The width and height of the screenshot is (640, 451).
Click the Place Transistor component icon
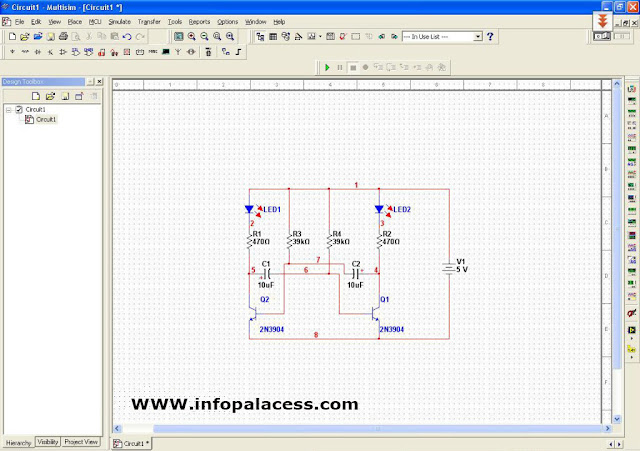click(50, 52)
